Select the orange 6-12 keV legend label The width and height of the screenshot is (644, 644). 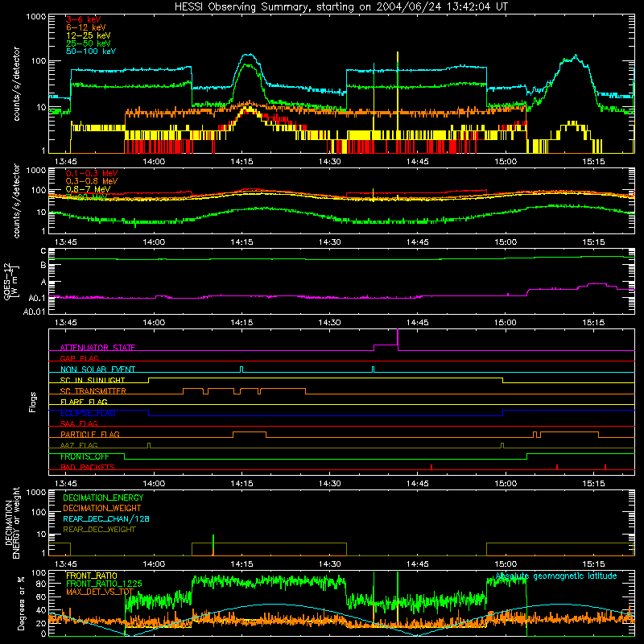coord(86,27)
